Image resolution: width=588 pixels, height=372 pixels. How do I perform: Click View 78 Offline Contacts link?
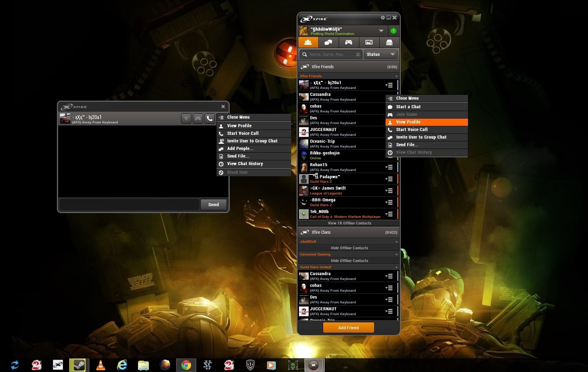click(349, 223)
